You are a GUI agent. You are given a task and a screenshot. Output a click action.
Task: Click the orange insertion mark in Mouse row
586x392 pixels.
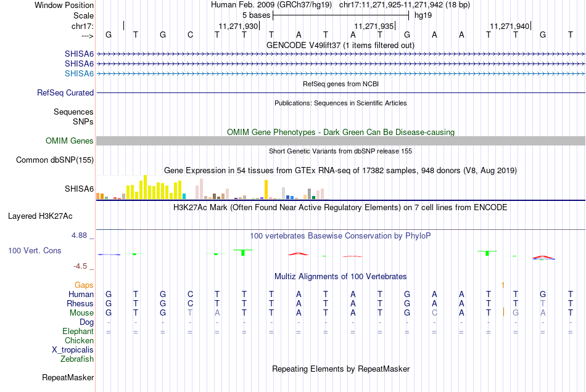[x=503, y=312]
